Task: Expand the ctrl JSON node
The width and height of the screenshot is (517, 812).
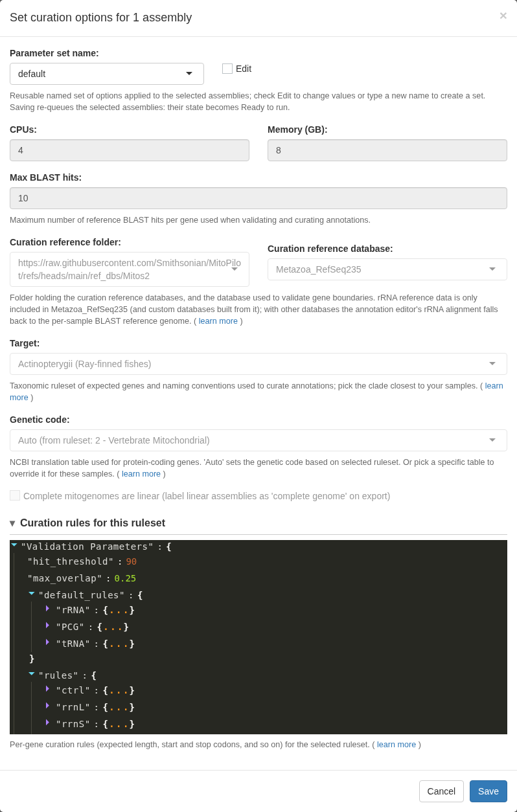Action: tap(47, 689)
